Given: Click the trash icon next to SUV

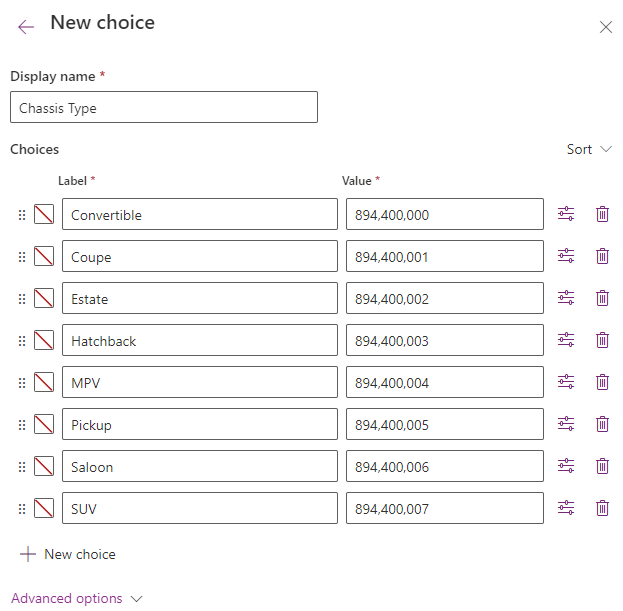Looking at the screenshot, I should click(x=602, y=508).
